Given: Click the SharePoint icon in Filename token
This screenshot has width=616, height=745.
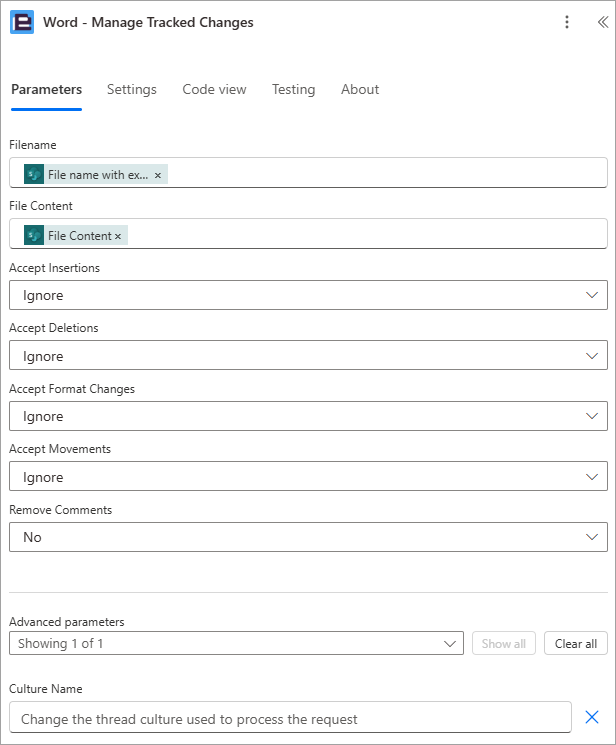Looking at the screenshot, I should coord(34,174).
